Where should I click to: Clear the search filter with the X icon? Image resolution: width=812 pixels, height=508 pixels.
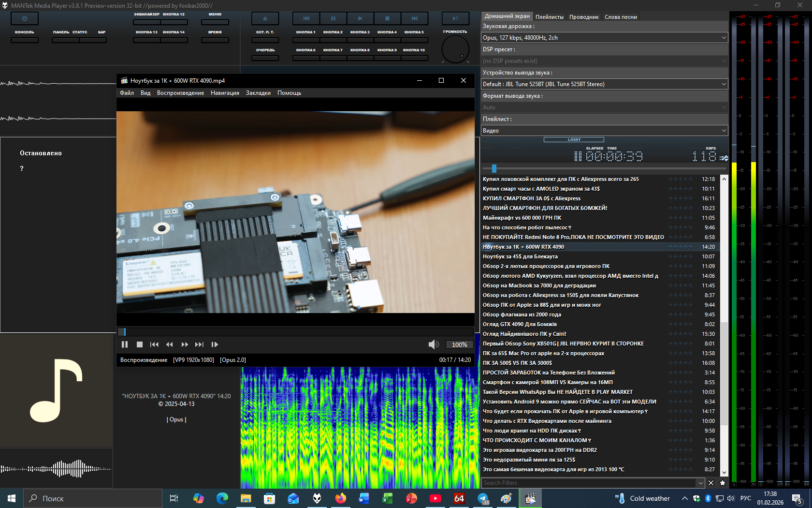click(x=711, y=483)
